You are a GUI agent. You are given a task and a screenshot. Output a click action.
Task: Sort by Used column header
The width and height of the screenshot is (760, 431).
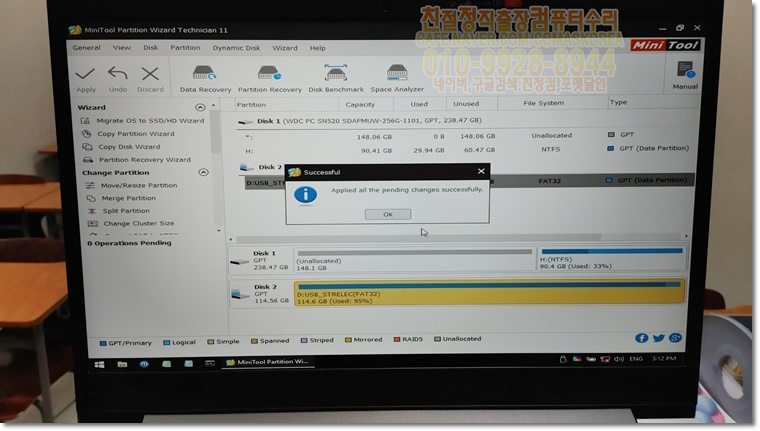pos(419,104)
